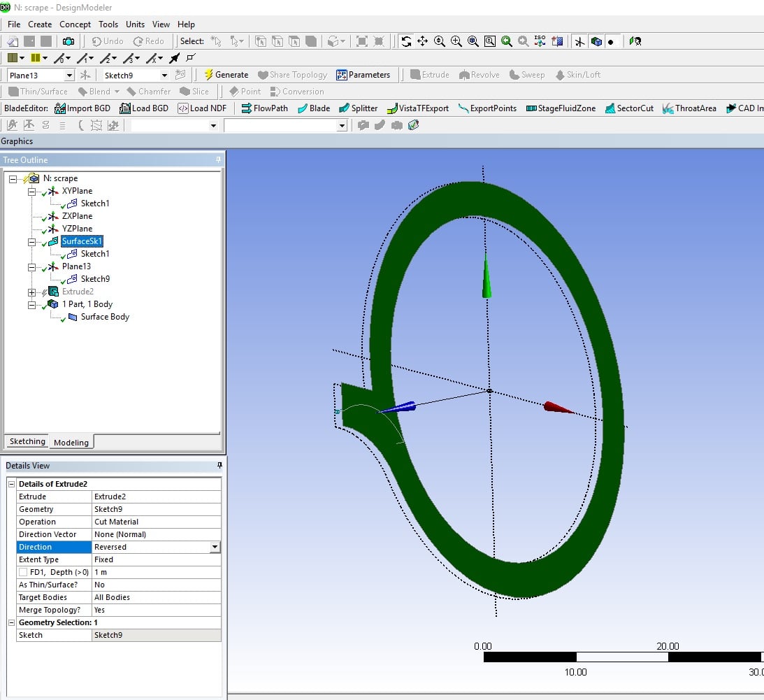Screen dimensions: 764x700
Task: Toggle the Tree Outline pin icon
Action: 218,160
